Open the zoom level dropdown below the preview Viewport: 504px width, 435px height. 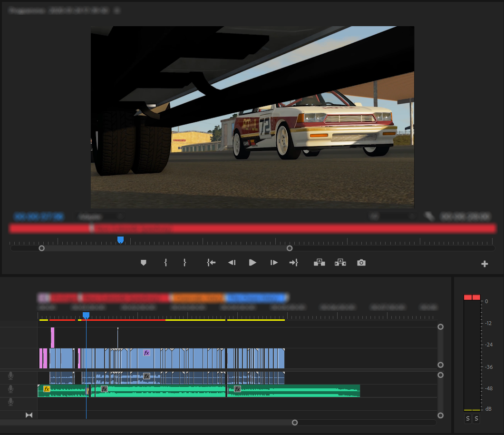point(100,217)
